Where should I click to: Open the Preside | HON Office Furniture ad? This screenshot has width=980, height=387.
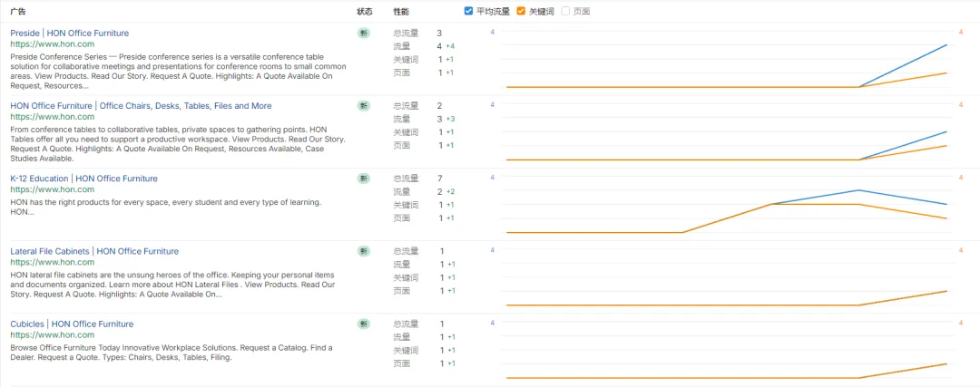click(70, 34)
